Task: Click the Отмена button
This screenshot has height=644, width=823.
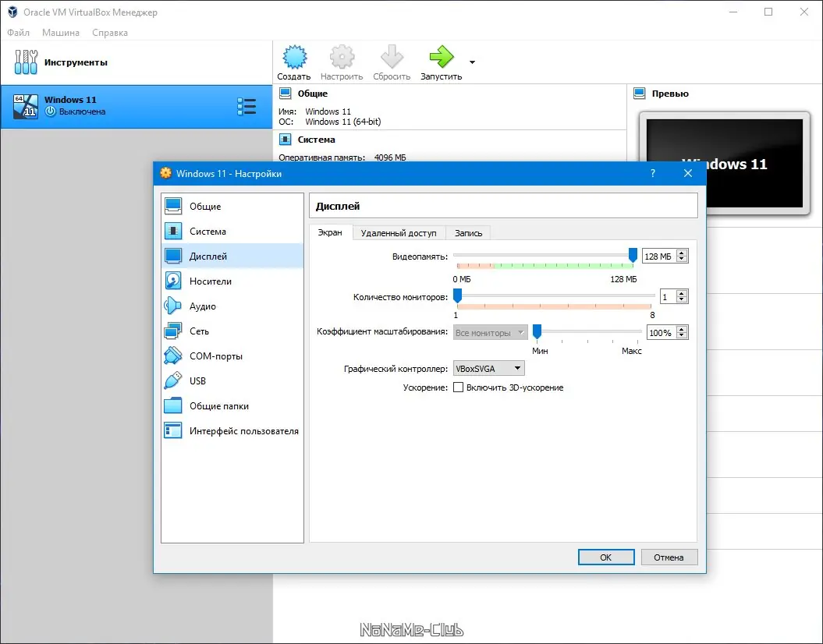Action: (x=669, y=557)
